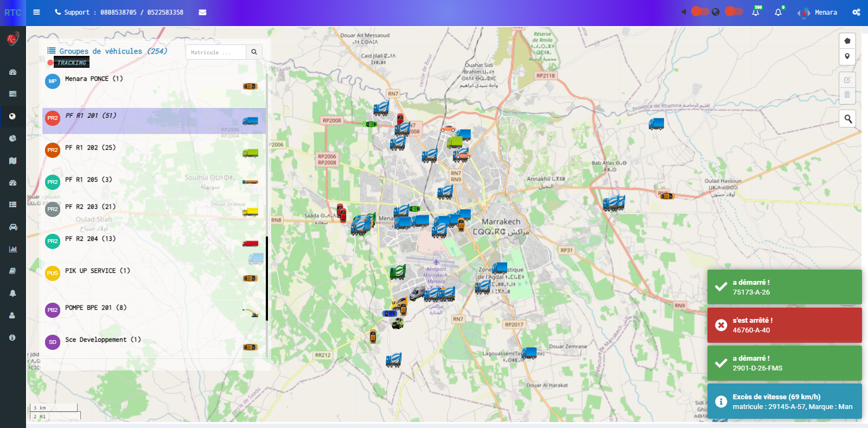Select the white van marker beside the airport
This screenshot has height=428, width=868.
(x=417, y=294)
